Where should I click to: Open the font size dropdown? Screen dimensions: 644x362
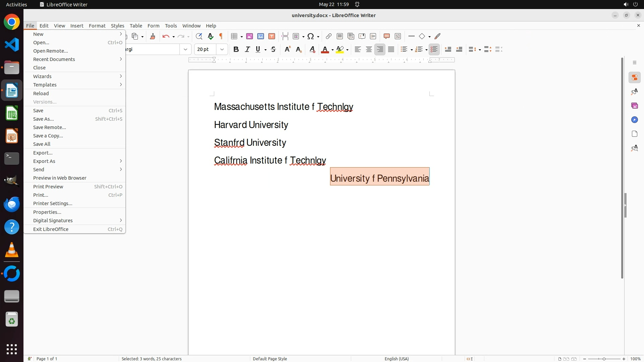222,49
